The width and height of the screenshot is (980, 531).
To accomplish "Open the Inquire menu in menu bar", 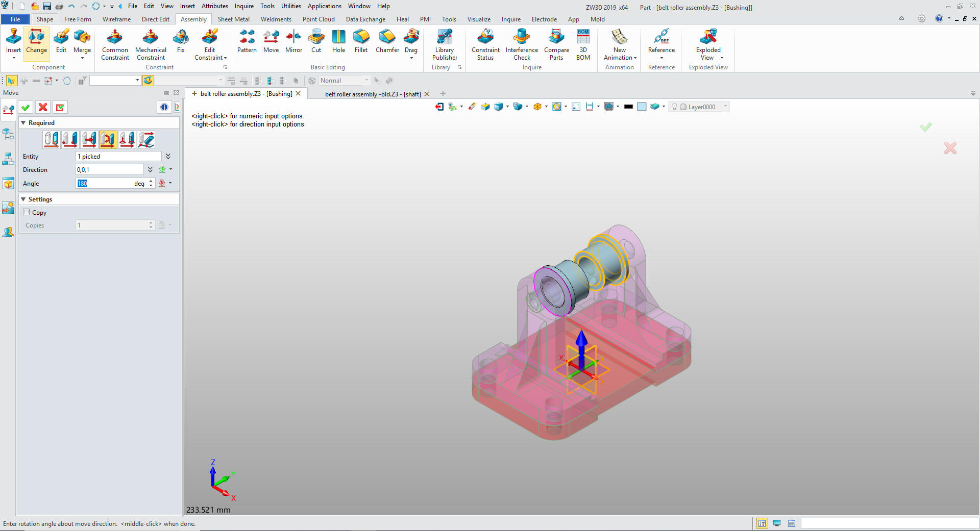I will [x=244, y=6].
